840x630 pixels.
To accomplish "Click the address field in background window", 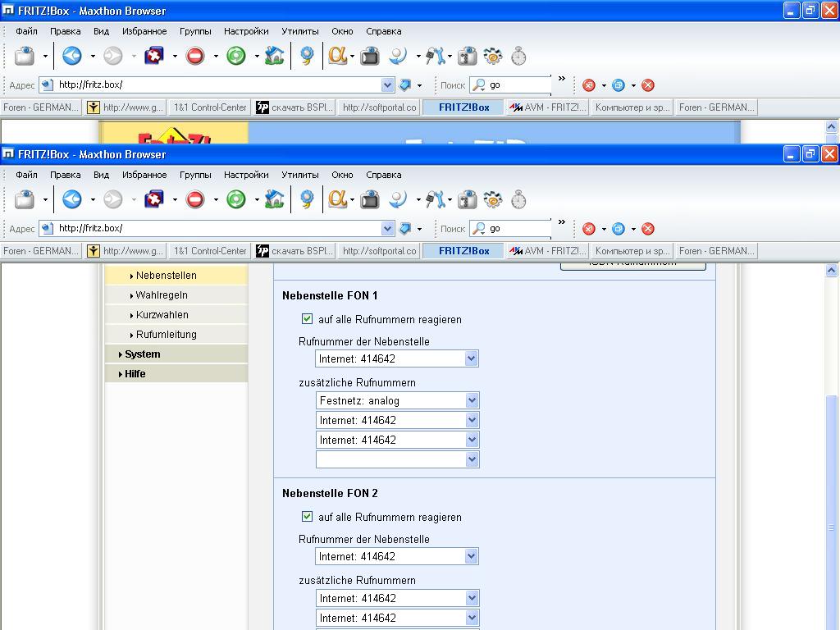I will click(217, 85).
